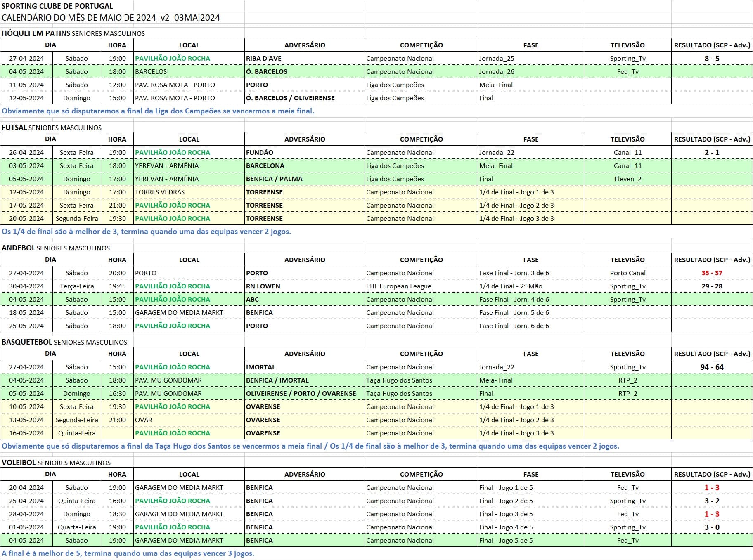Select the '11-05-2024' date in hóquei table
753x560 pixels.
click(26, 85)
